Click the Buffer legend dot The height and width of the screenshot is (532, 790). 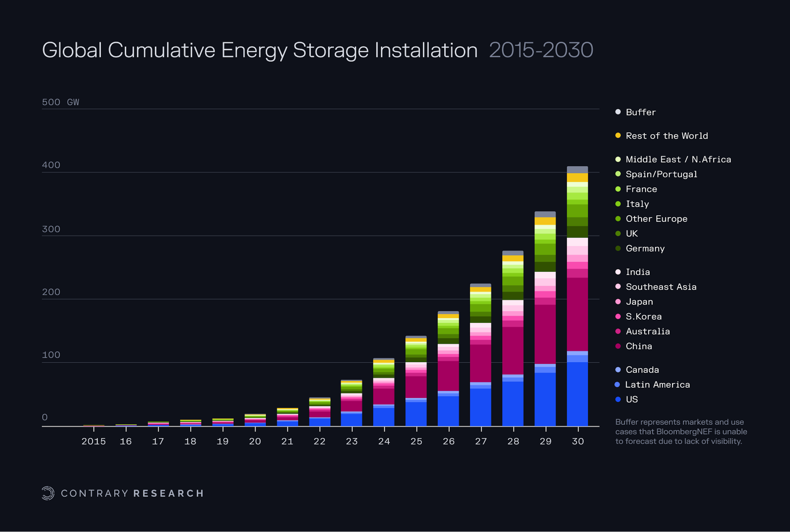tap(618, 112)
